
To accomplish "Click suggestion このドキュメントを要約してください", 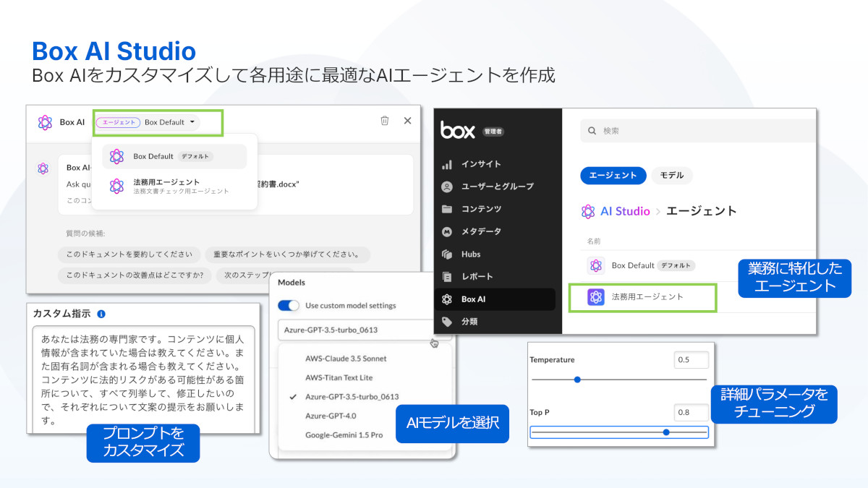I will point(129,254).
